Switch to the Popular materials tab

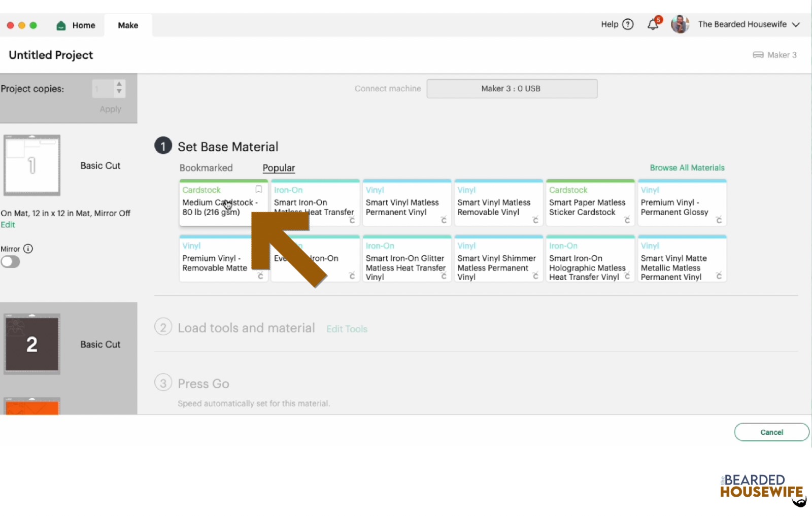click(278, 167)
